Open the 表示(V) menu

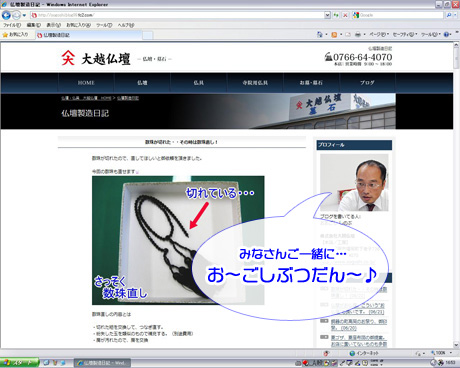click(53, 25)
